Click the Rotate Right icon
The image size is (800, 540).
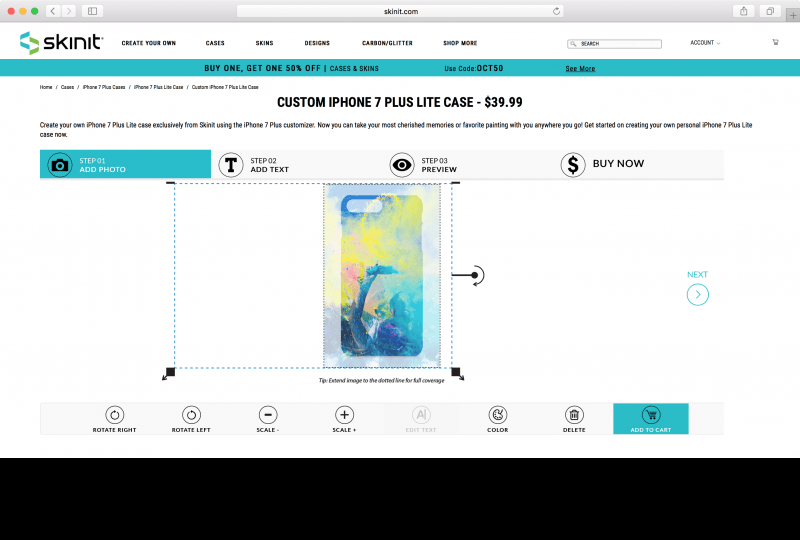coord(114,415)
